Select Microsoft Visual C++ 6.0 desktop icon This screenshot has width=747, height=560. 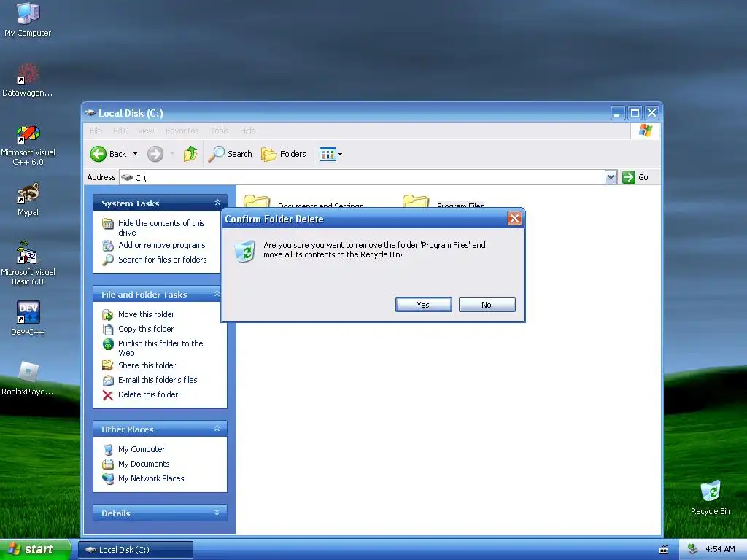(28, 134)
